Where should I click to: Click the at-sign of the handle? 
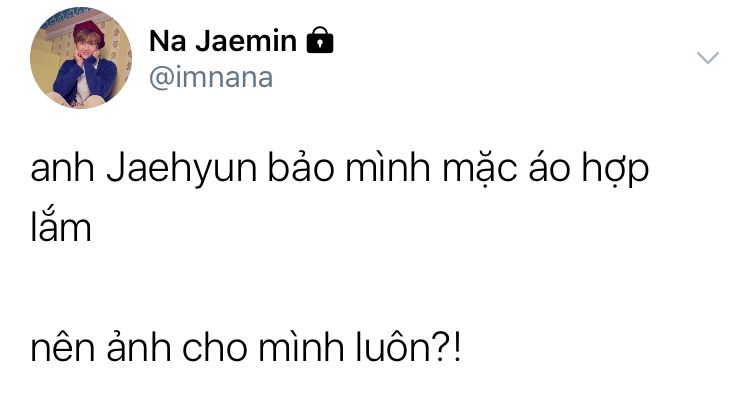click(x=162, y=78)
